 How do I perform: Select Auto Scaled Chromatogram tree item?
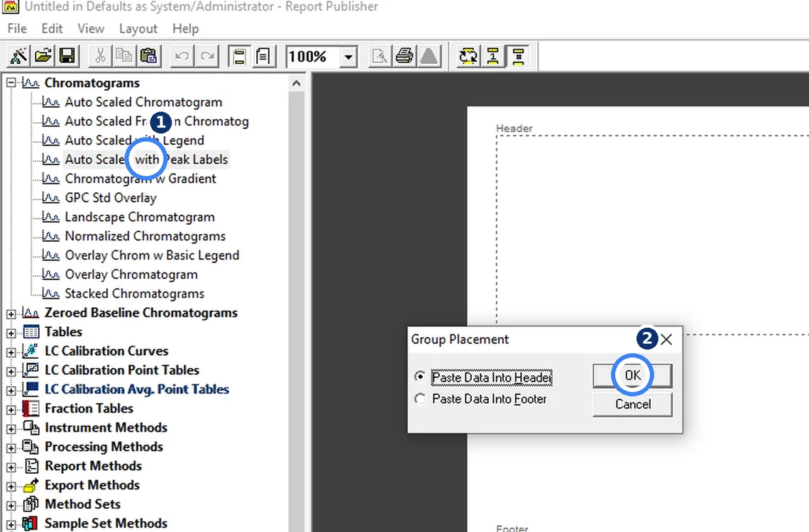[x=143, y=102]
